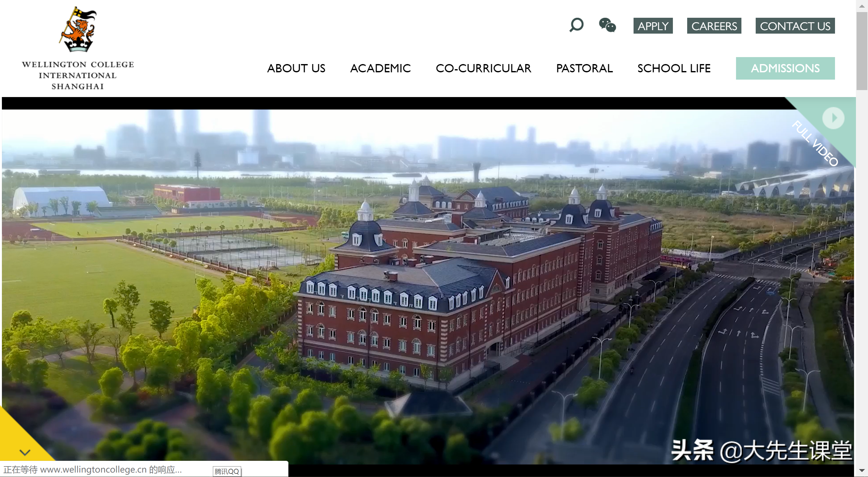Click the Admissions highlighted button
The image size is (868, 477).
click(x=785, y=69)
